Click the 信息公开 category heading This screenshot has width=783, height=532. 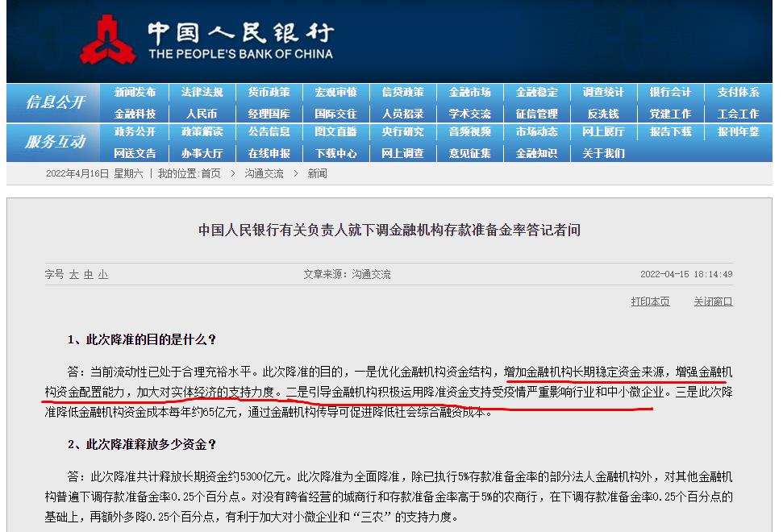55,102
